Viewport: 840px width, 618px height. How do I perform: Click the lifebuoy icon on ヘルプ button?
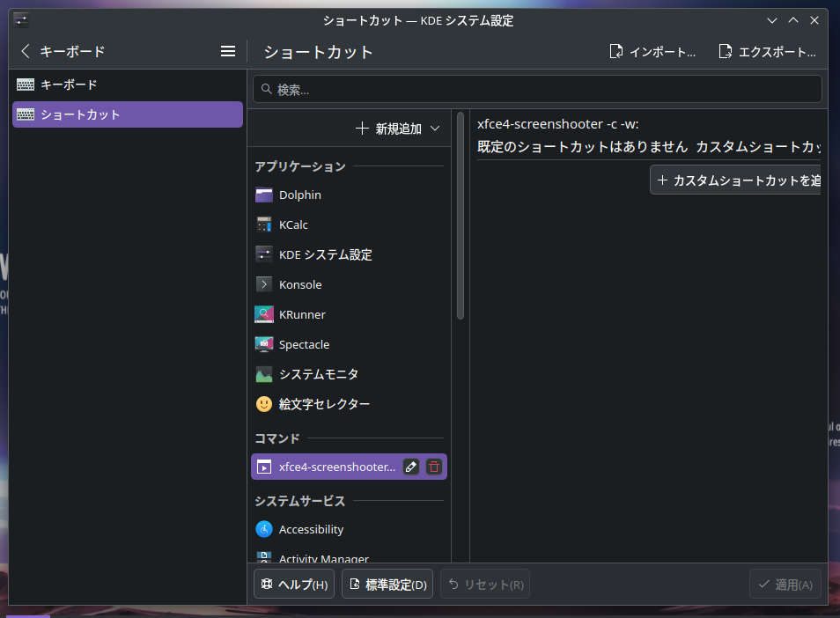[x=267, y=585]
